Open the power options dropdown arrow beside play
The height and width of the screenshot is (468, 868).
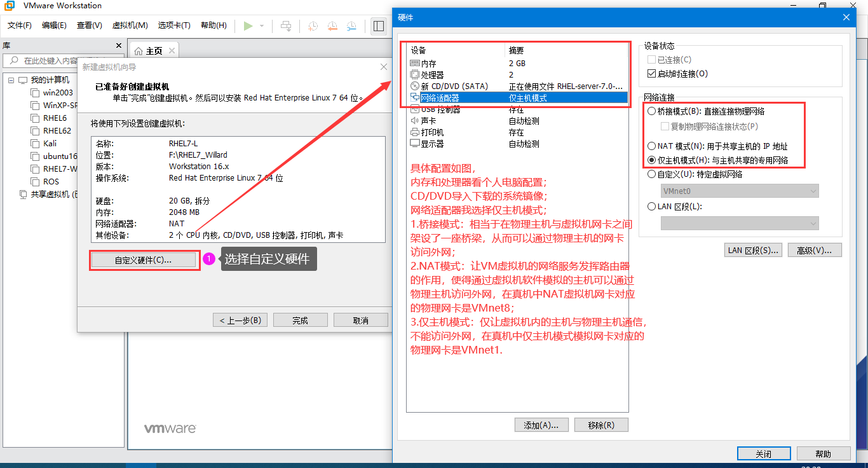click(x=261, y=26)
